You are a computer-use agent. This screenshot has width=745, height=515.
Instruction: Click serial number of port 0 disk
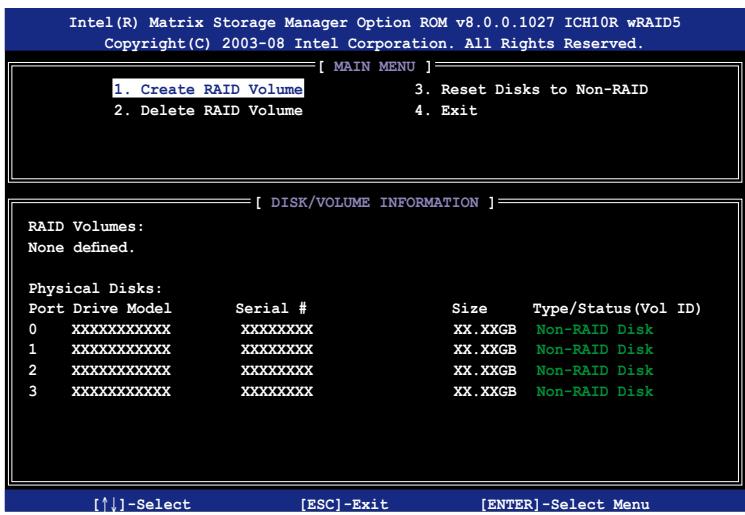277,329
